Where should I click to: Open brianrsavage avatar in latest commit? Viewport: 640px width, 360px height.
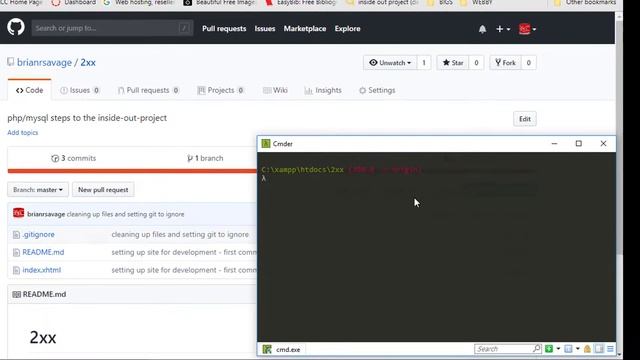point(18,213)
